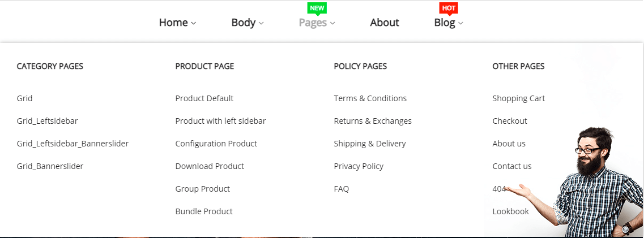Screen dimensions: 644x238
Task: Open the Contact us link
Action: (512, 166)
